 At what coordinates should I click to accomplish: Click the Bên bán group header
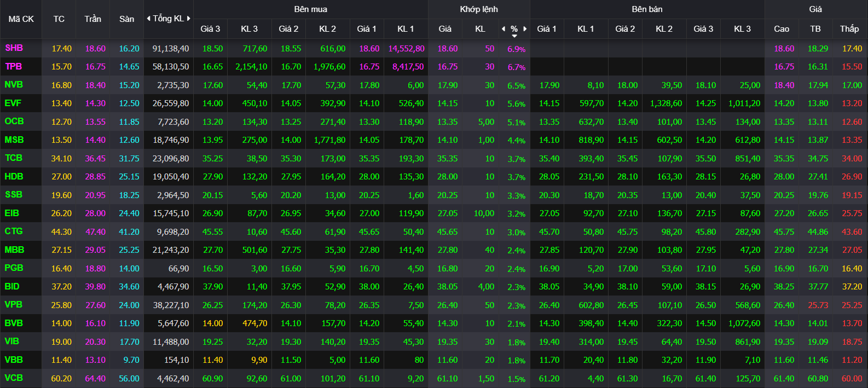pyautogui.click(x=647, y=9)
